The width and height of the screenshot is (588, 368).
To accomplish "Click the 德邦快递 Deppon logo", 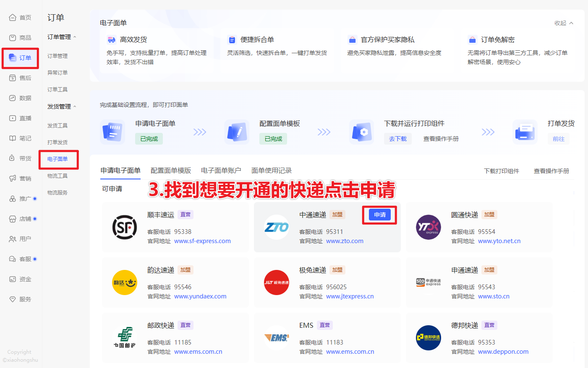I will point(429,338).
